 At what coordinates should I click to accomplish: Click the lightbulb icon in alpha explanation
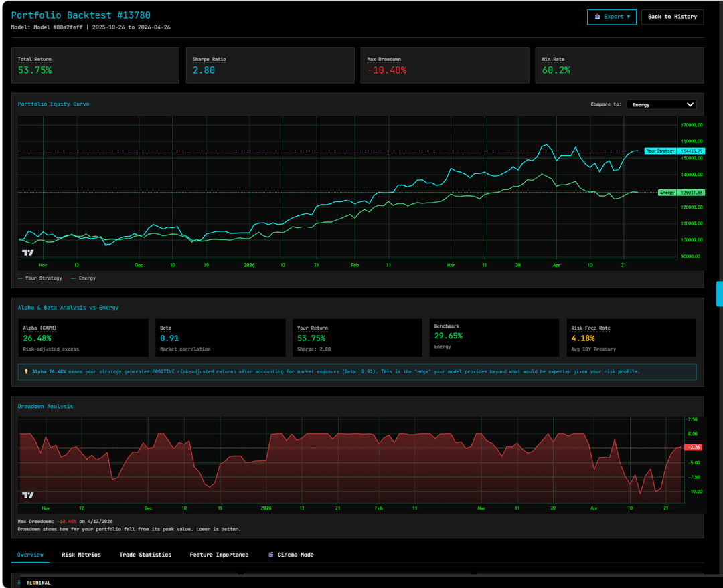pos(26,371)
